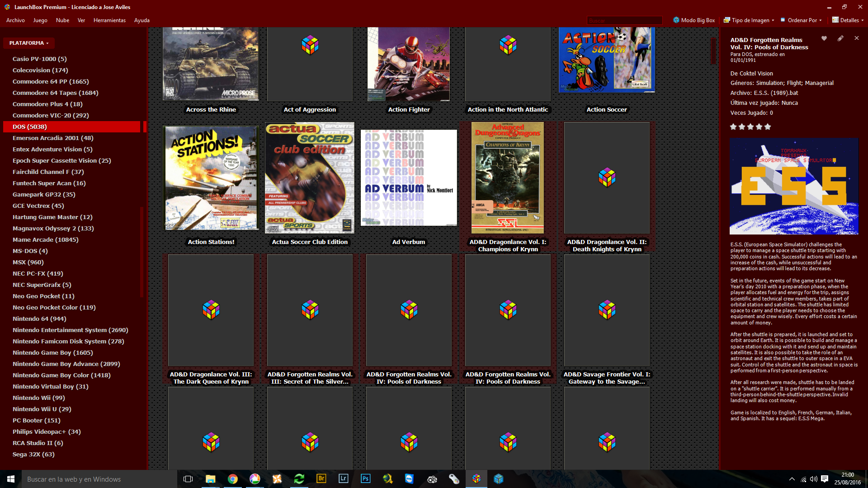Viewport: 868px width, 488px height.
Task: Switch to Modo Big Box
Action: [x=694, y=20]
